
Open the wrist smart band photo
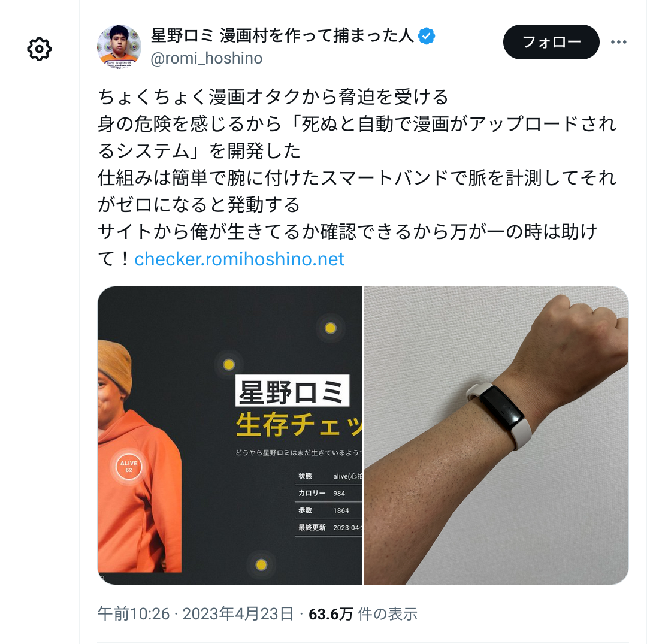496,436
